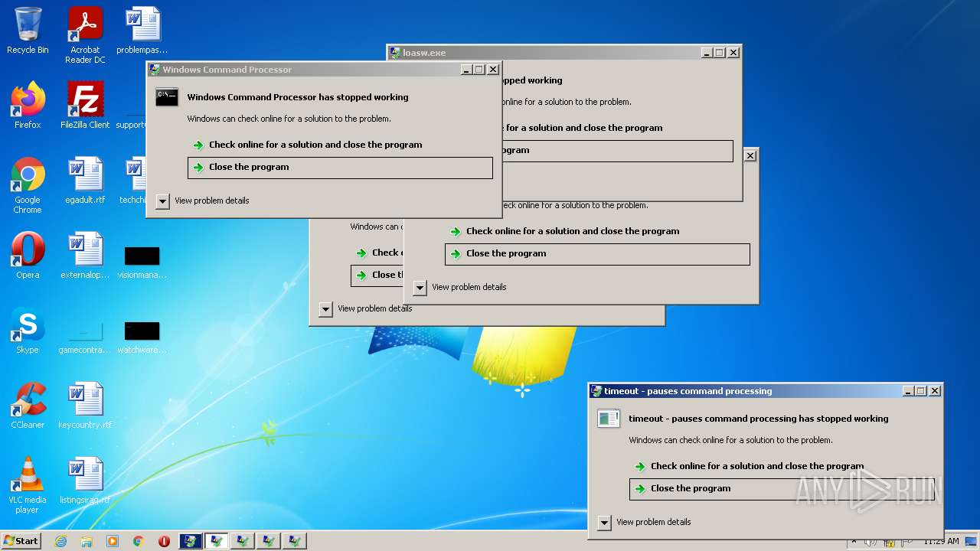Launch Firefox from the desktop
Screen dimensions: 980x551
[28, 105]
